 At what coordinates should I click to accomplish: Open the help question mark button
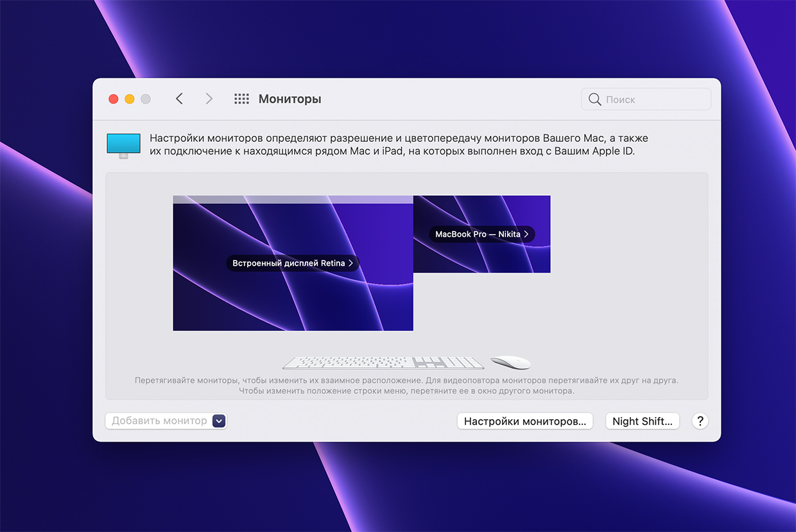click(700, 421)
